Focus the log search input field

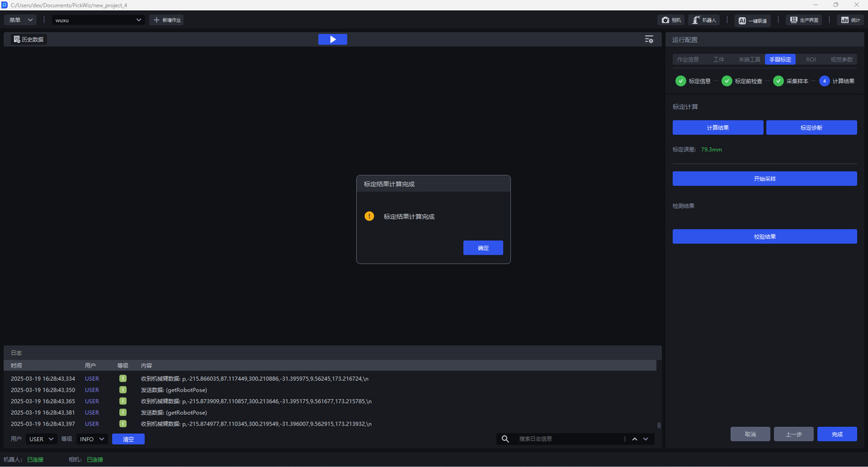(568, 439)
